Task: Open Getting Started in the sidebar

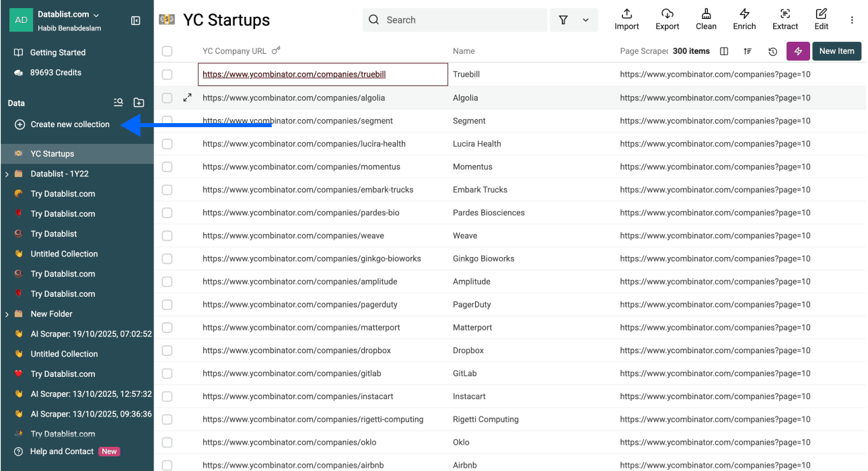Action: coord(57,52)
